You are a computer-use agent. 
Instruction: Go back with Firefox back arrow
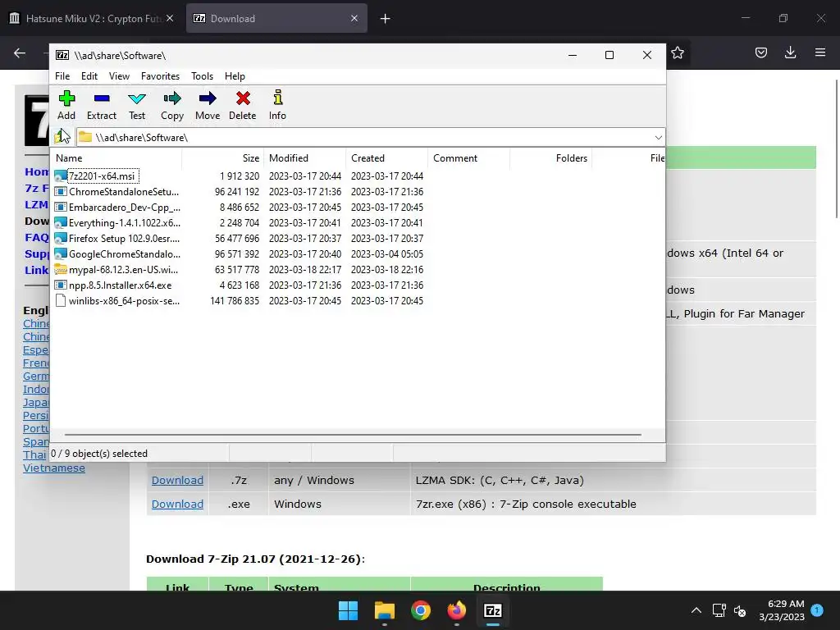tap(20, 52)
